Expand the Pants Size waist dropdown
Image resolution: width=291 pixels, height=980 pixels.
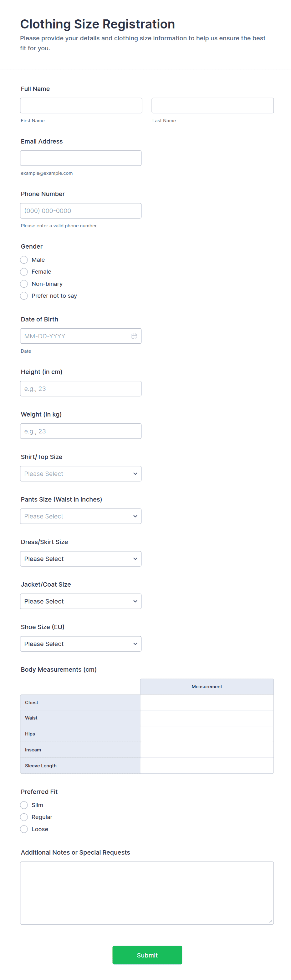[81, 516]
